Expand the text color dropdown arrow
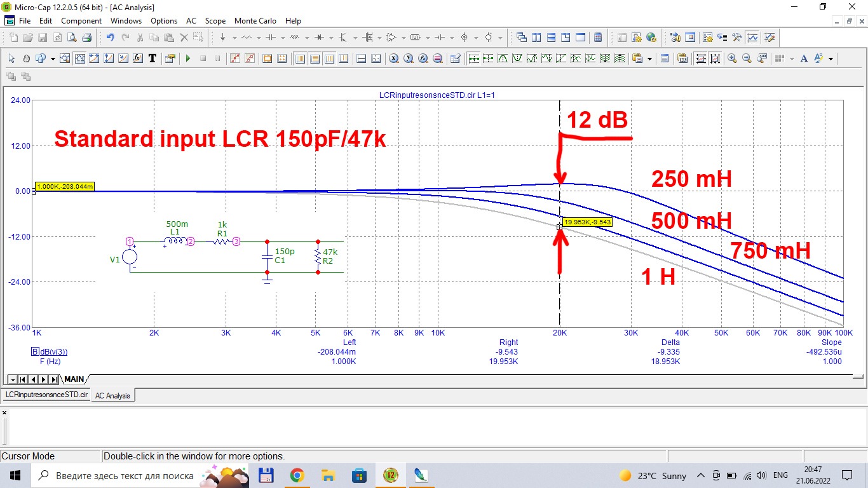Viewport: 868px width, 488px height. click(x=831, y=58)
